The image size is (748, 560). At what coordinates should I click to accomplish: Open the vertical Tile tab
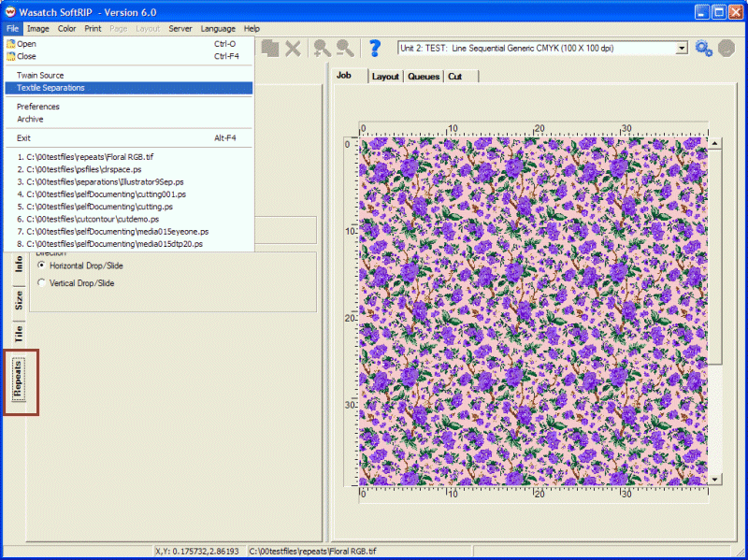pos(19,334)
